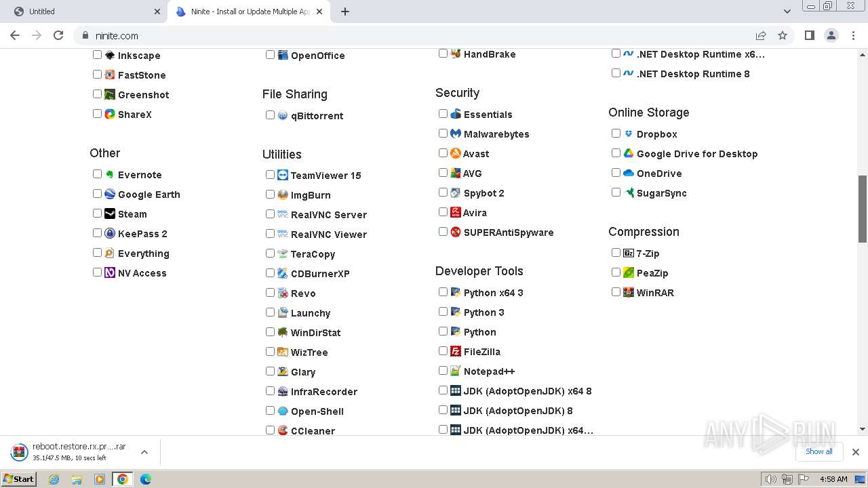The image size is (868, 488).
Task: Click the Google Drive for Desktop icon
Action: coord(629,153)
